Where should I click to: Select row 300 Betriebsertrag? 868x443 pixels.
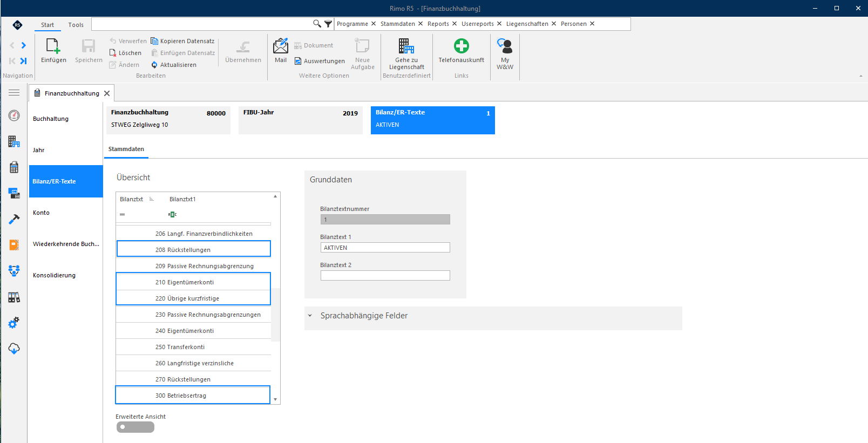193,395
